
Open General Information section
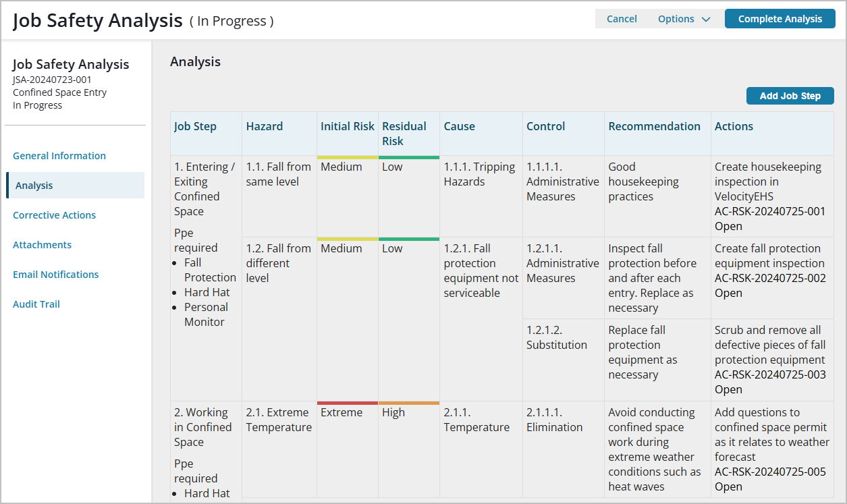(x=59, y=156)
